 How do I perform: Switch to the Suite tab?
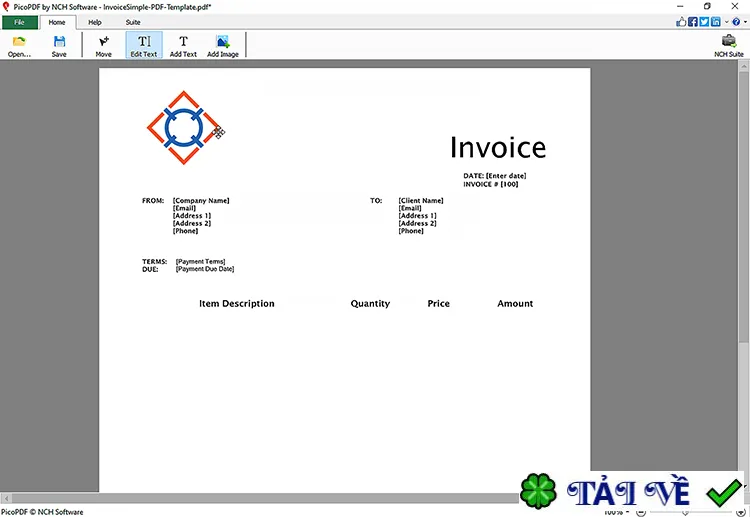[x=133, y=22]
